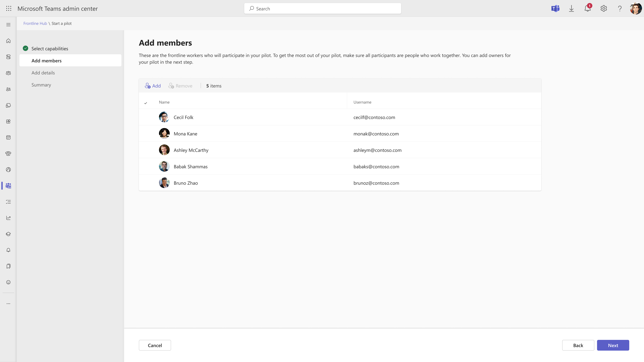The width and height of the screenshot is (644, 362).
Task: Select the Bruno Zhao row
Action: click(x=185, y=183)
